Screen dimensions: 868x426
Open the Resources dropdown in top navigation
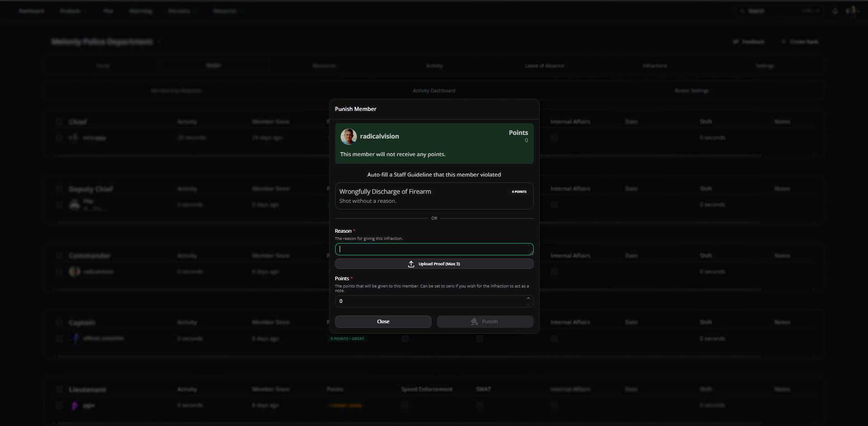(x=228, y=11)
